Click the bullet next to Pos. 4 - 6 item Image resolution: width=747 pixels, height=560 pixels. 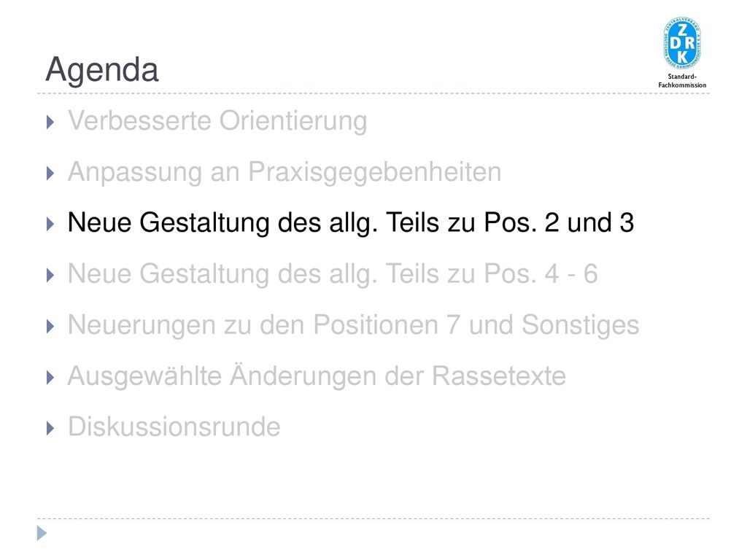coord(50,275)
